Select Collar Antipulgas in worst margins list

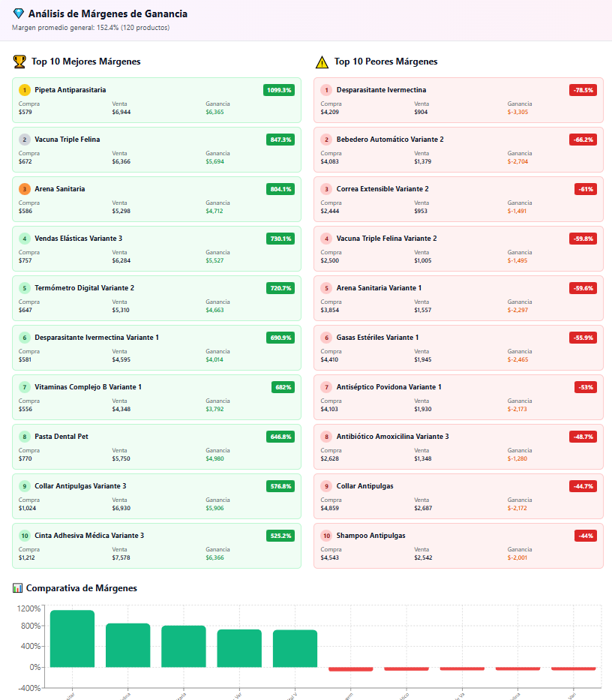[x=364, y=486]
